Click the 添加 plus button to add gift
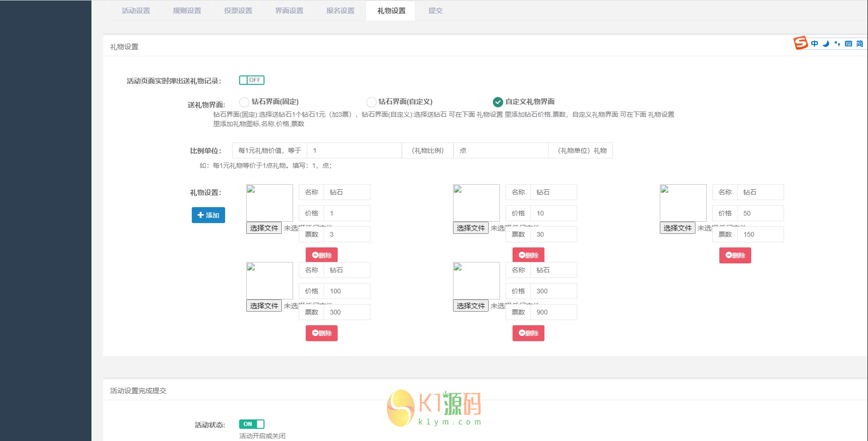868x441 pixels. [208, 215]
